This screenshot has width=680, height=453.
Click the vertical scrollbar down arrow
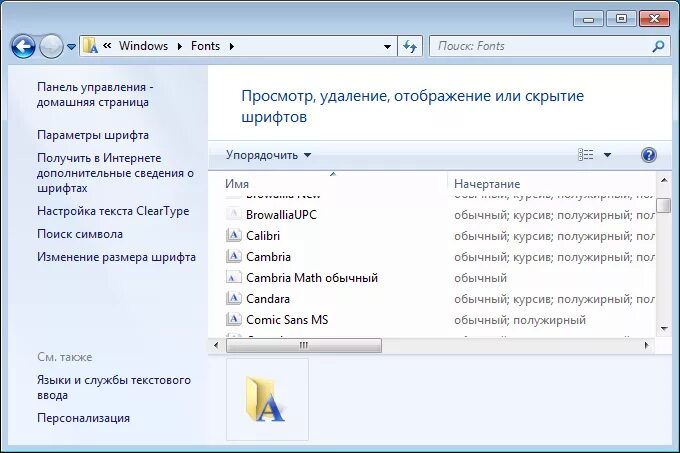click(664, 329)
